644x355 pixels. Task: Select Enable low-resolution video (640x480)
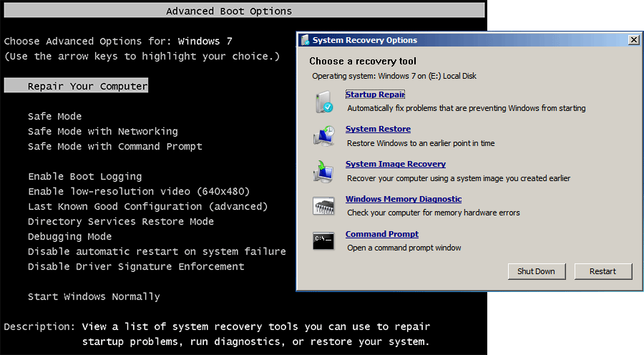pyautogui.click(x=139, y=192)
